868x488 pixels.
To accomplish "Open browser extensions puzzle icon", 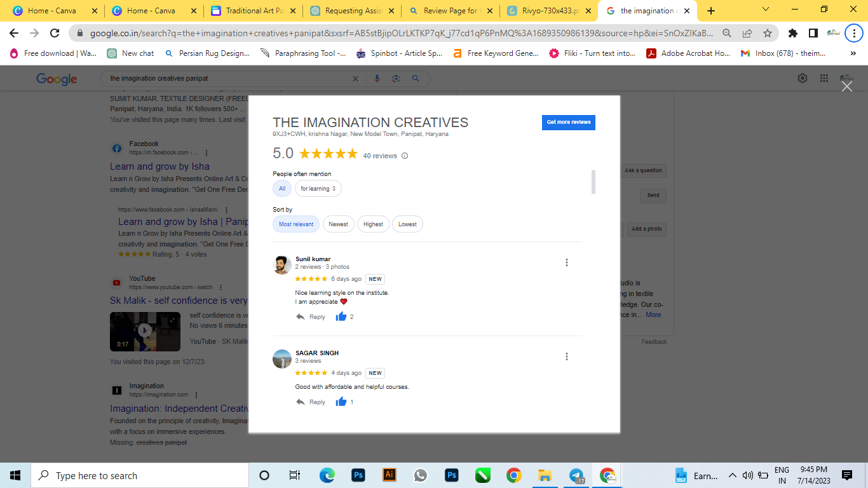I will 792,33.
